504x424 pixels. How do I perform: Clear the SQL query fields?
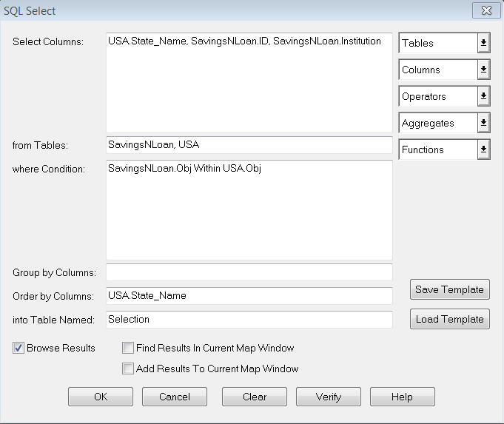click(255, 397)
